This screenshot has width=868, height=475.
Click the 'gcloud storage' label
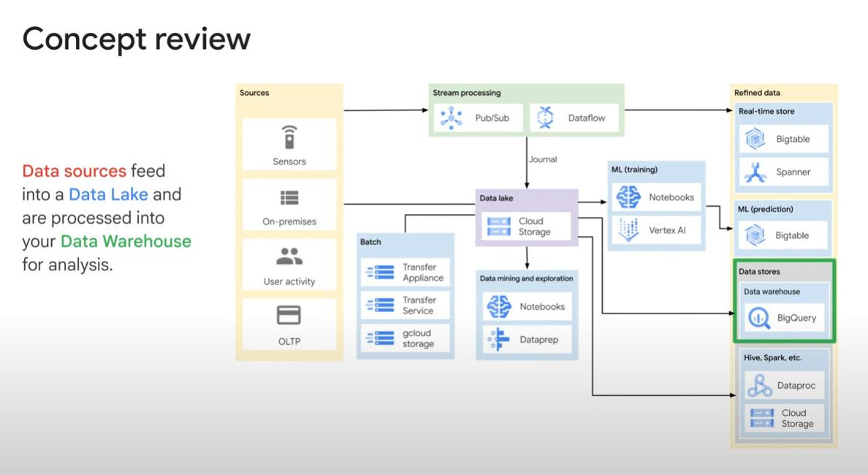[418, 339]
